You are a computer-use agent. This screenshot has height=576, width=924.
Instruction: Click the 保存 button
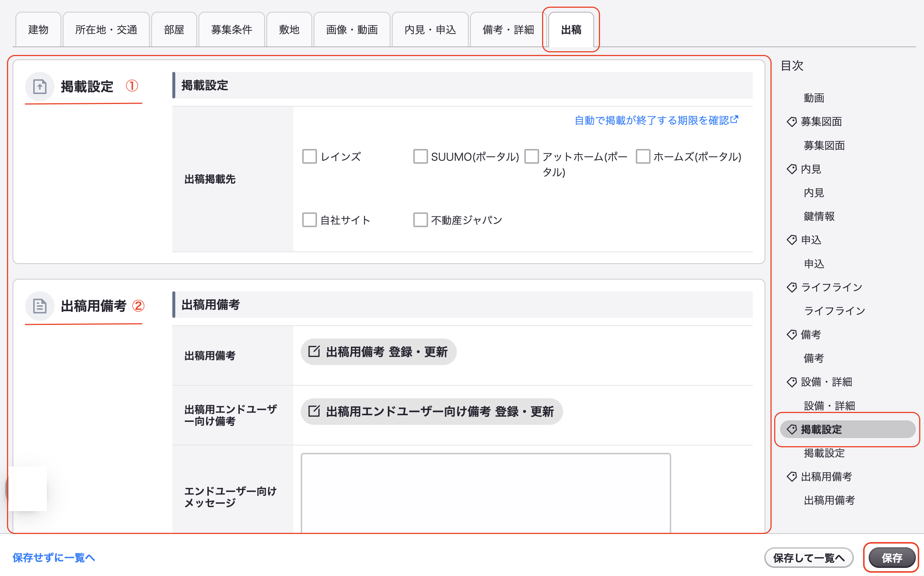(892, 558)
